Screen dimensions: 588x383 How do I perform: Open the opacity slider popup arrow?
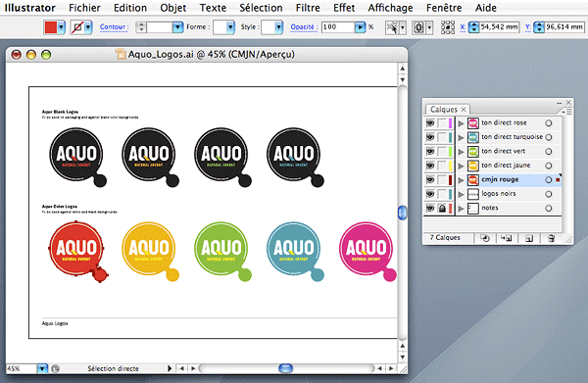(x=360, y=27)
